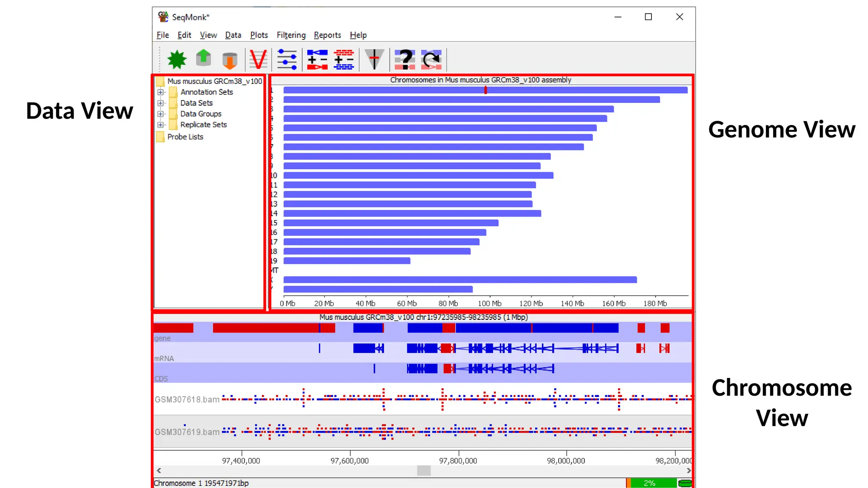This screenshot has width=868, height=488.
Task: Click the GSM307618.bam track label
Action: click(187, 399)
